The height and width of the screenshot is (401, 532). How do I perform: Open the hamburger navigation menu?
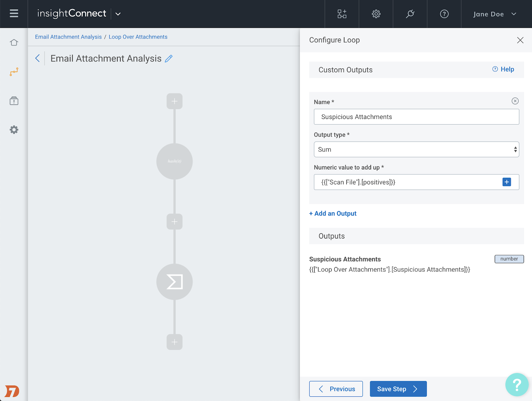[x=14, y=14]
